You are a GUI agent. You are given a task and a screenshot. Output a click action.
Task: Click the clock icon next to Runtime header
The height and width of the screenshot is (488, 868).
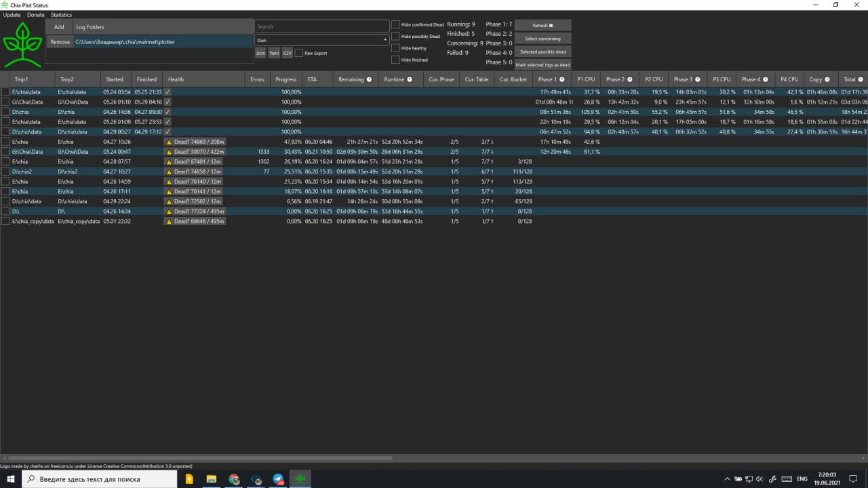click(x=410, y=79)
